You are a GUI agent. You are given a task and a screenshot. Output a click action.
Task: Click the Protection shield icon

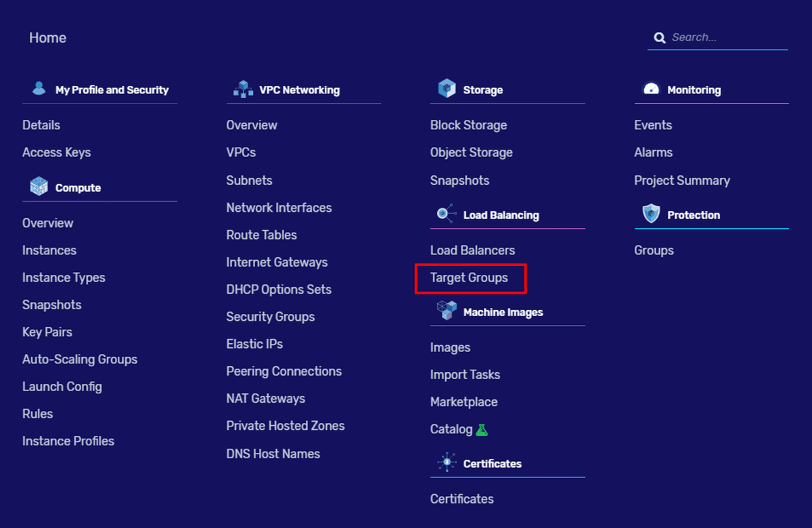click(x=651, y=214)
